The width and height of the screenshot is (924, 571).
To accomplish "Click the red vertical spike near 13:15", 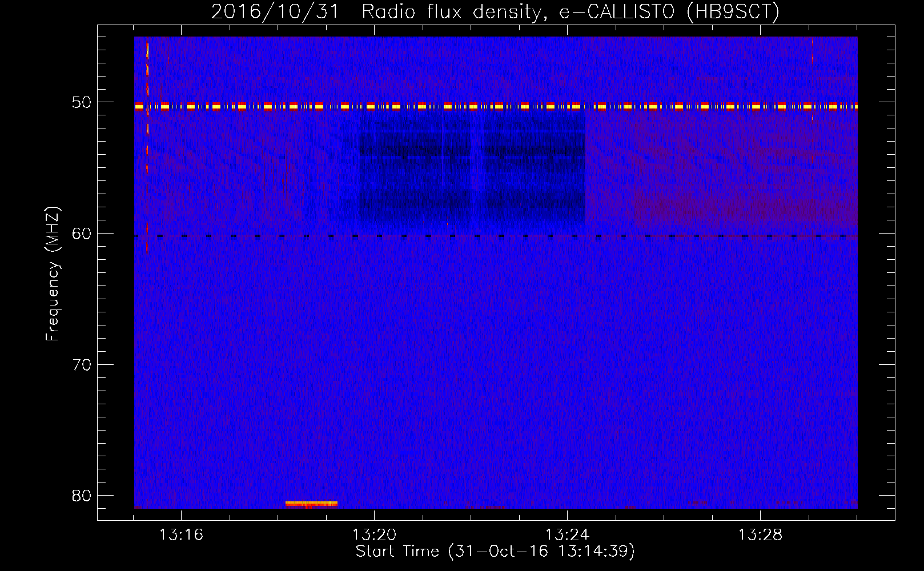I will (147, 146).
